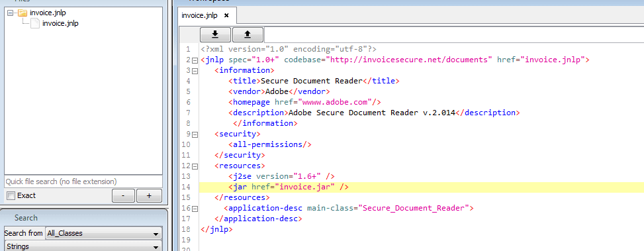Collapse the information fold marker on line 3
Viewport: 644px width, 251px height.
point(195,71)
